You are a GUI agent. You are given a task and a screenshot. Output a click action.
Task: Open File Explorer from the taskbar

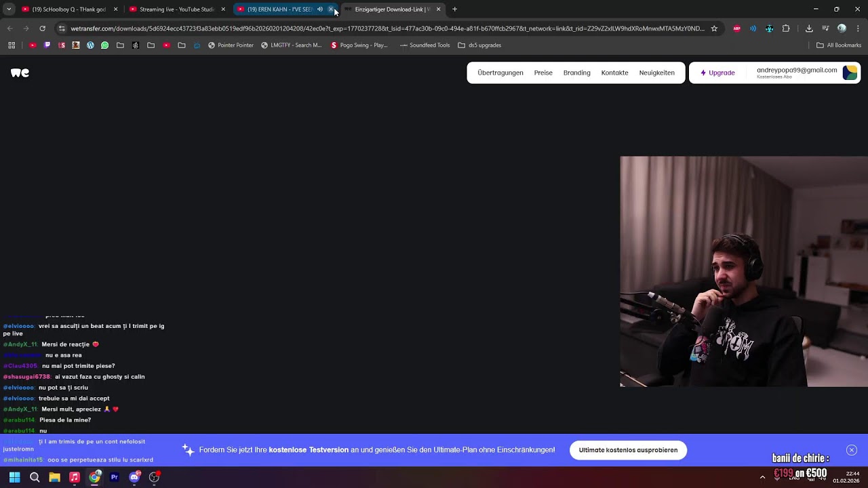54,477
